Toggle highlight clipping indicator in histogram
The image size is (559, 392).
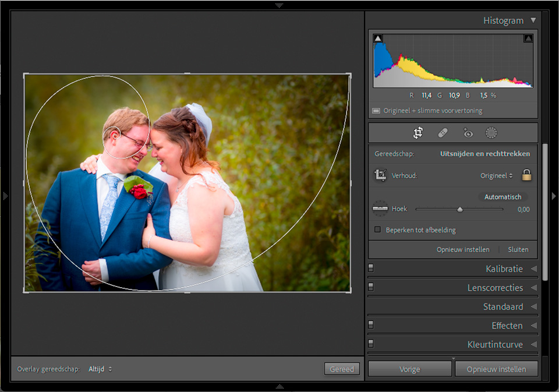pos(528,38)
